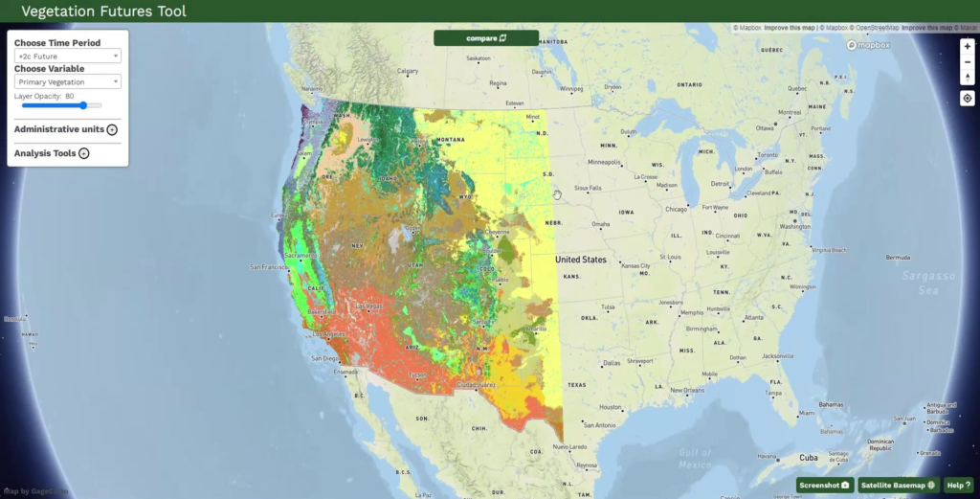Open the Choose Variable dropdown
Viewport: 980px width, 499px height.
click(68, 82)
